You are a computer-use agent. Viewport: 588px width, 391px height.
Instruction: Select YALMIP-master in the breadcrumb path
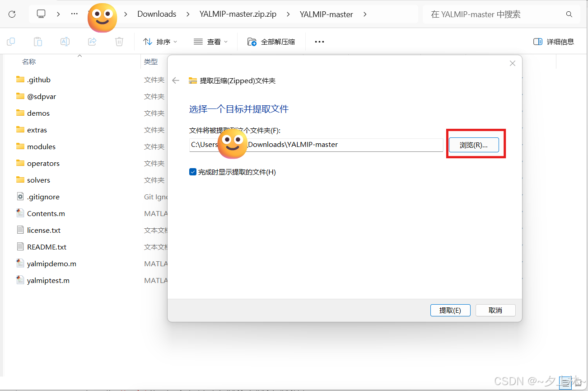click(326, 14)
